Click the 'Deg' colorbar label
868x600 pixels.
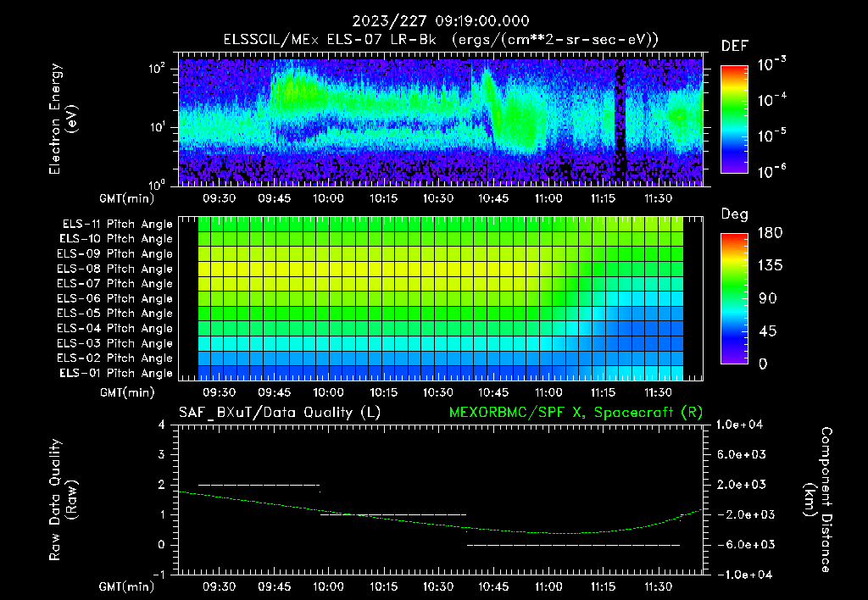[x=734, y=214]
